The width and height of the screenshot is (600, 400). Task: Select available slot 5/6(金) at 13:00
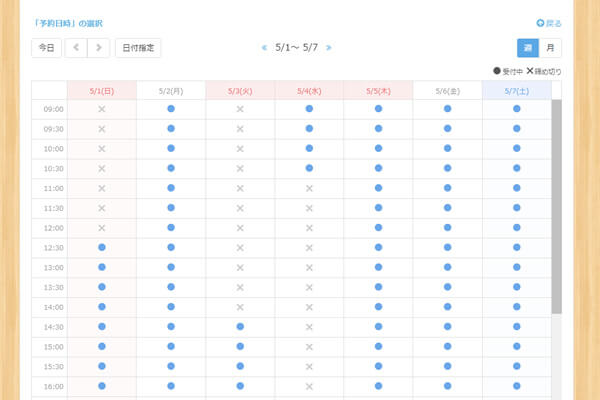coord(447,267)
